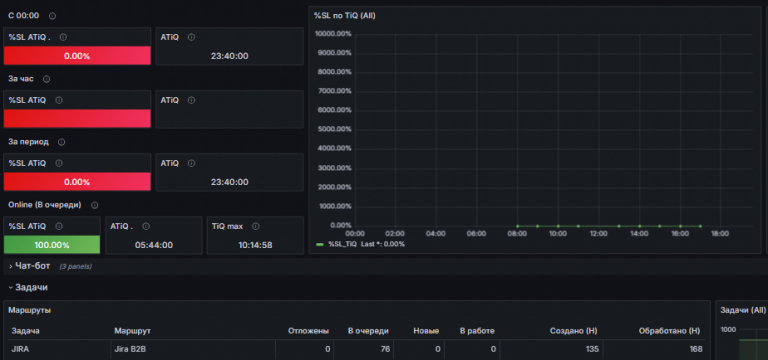Toggle %SL_TiQ series in chart legend

coord(342,244)
